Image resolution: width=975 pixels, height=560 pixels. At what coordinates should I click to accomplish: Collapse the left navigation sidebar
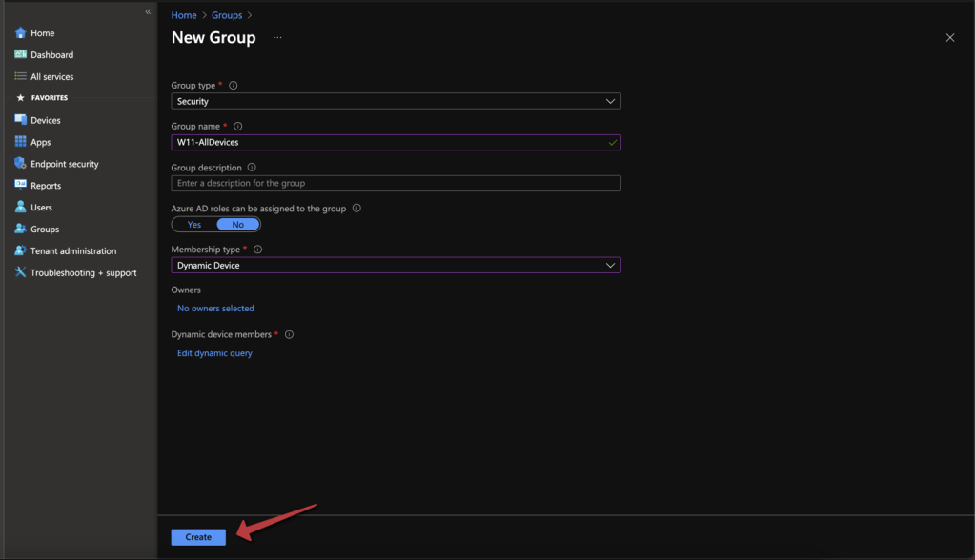pos(148,11)
